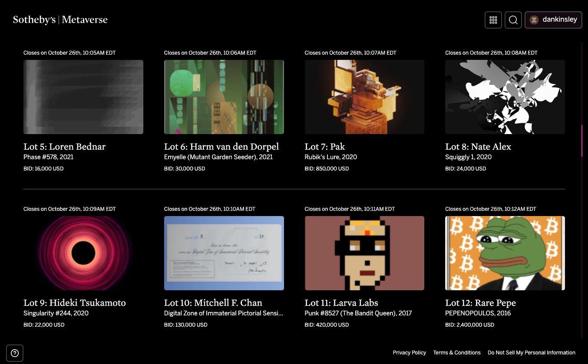Click the search magnifier icon
Image resolution: width=588 pixels, height=364 pixels.
(x=513, y=20)
